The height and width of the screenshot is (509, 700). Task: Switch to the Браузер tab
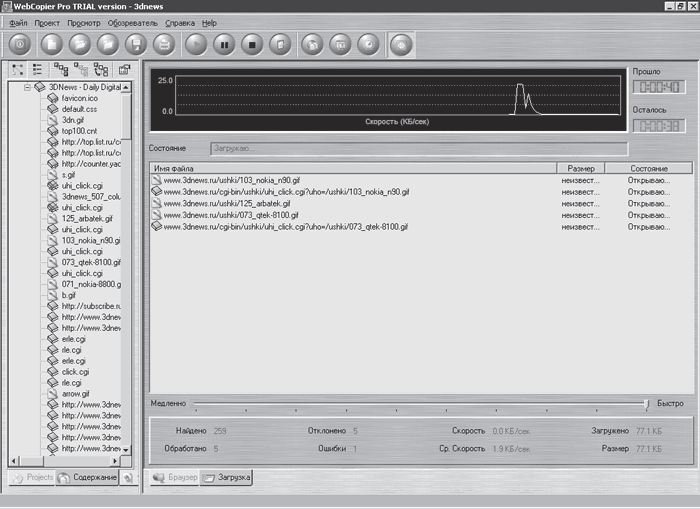coord(175,477)
